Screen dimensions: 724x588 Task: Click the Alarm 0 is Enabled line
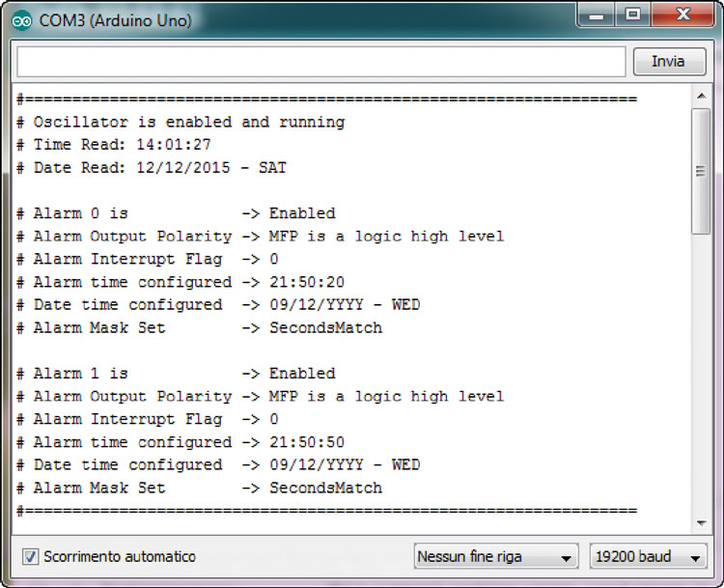(x=176, y=213)
